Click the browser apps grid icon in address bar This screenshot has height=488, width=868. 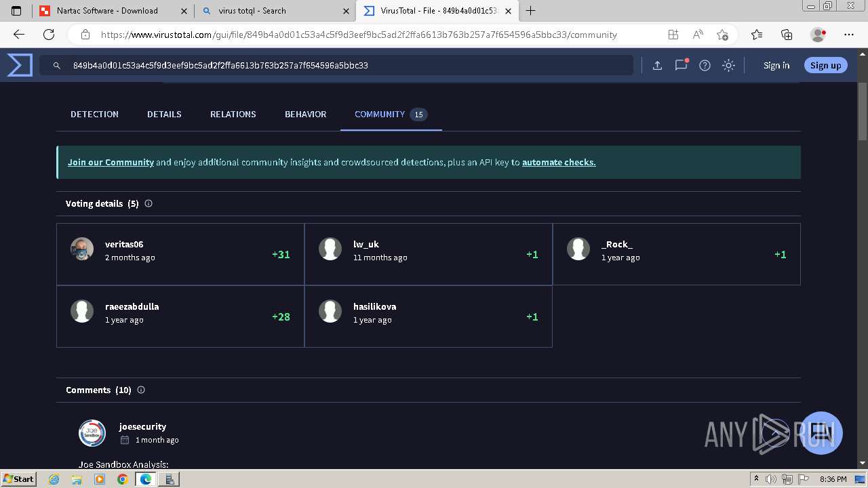pos(673,35)
